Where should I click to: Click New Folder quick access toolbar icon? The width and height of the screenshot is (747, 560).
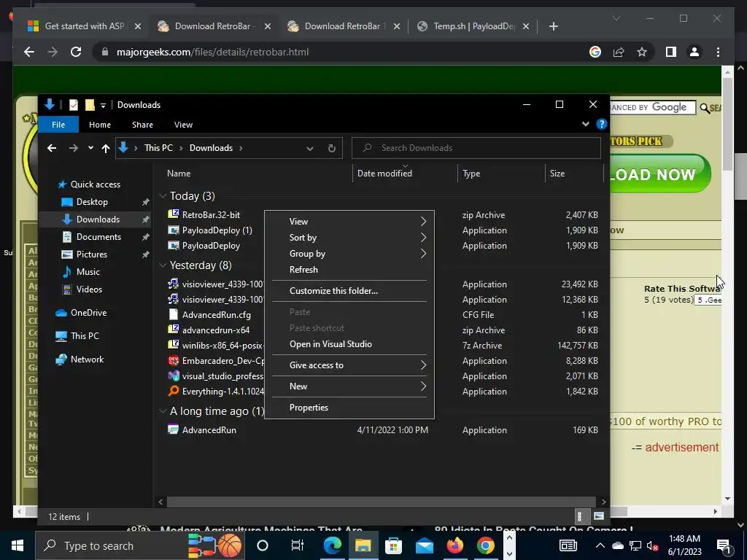point(90,105)
